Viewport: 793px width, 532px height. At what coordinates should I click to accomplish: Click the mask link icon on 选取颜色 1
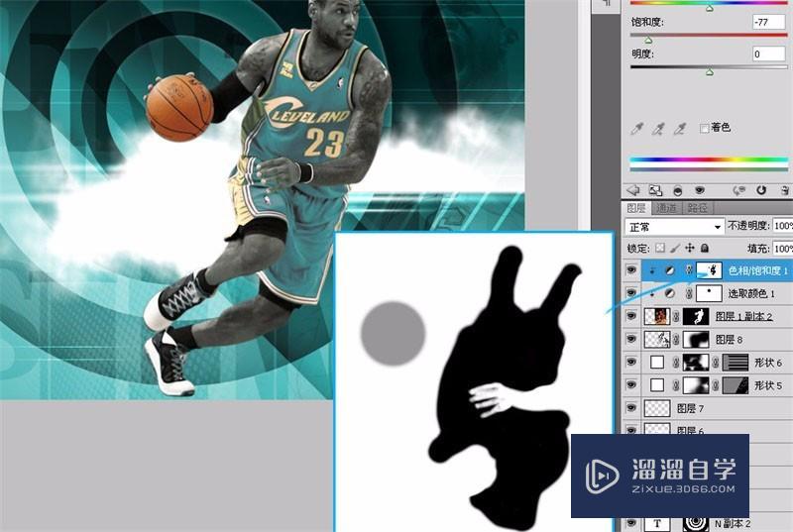click(689, 293)
